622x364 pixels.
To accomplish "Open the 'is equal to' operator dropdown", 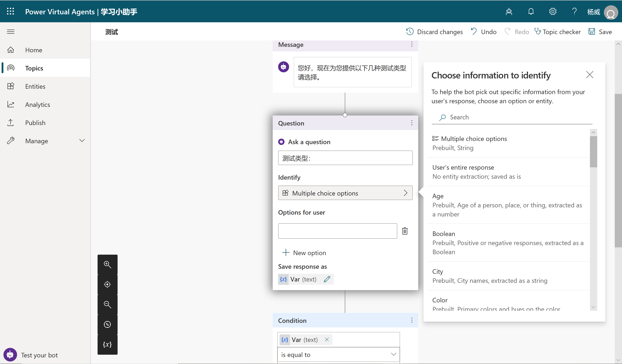I will click(338, 354).
